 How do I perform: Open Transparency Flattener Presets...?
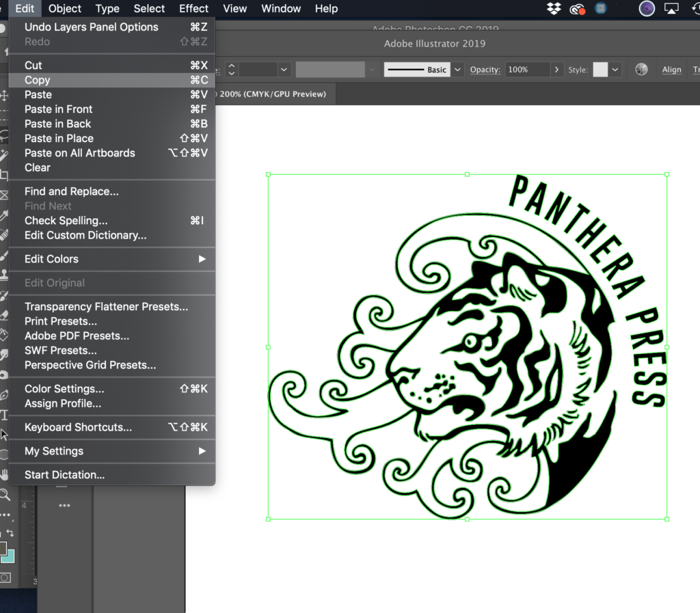(x=111, y=306)
